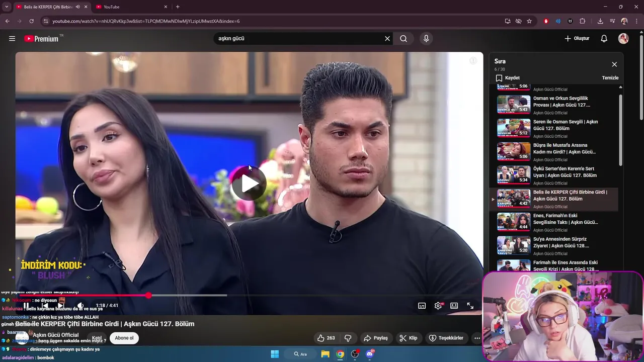Open the tab search dropdown arrow
Screen dimensions: 644x362
pyautogui.click(x=7, y=7)
